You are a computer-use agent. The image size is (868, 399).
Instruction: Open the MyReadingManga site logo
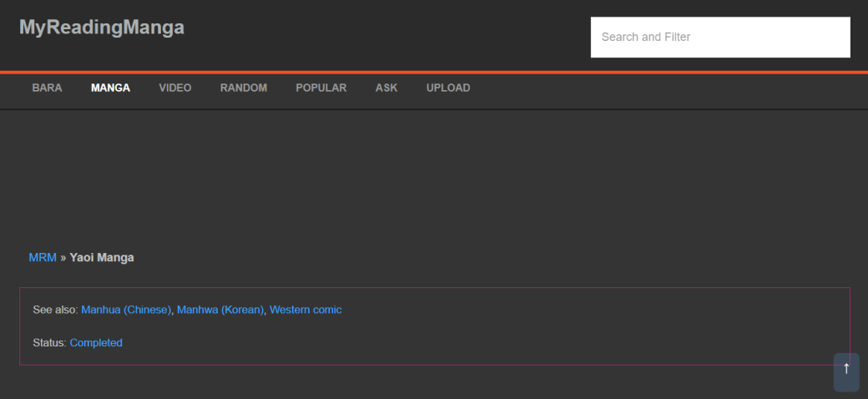click(102, 28)
